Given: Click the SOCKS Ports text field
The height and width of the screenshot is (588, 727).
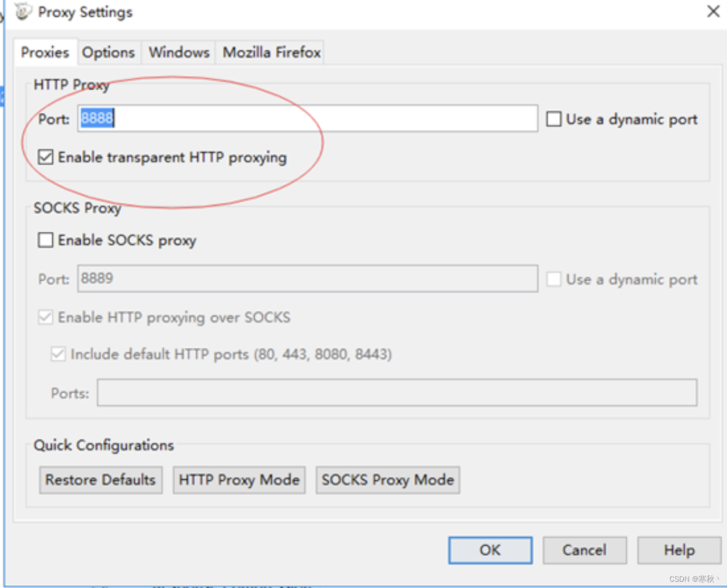Looking at the screenshot, I should tap(397, 392).
